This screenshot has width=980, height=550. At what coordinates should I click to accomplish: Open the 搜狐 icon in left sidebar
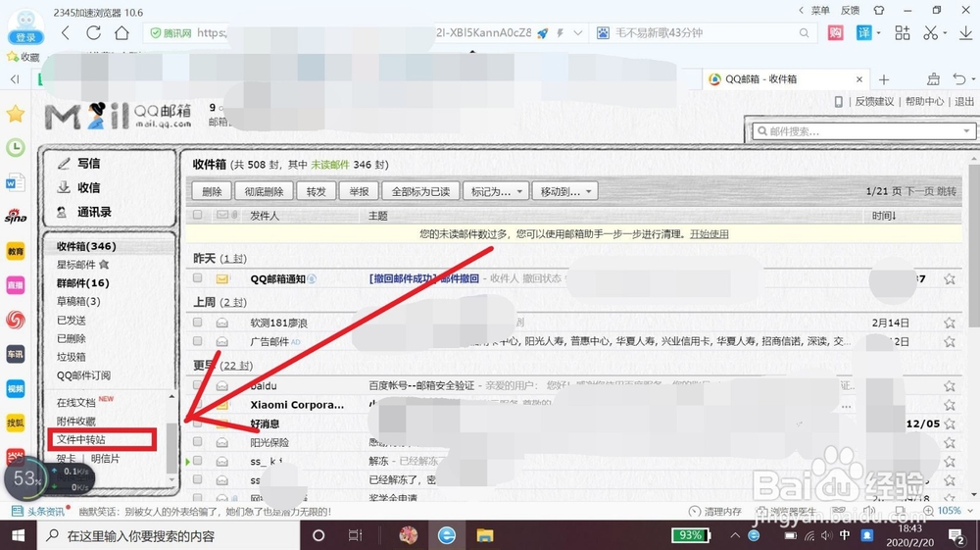coord(15,424)
